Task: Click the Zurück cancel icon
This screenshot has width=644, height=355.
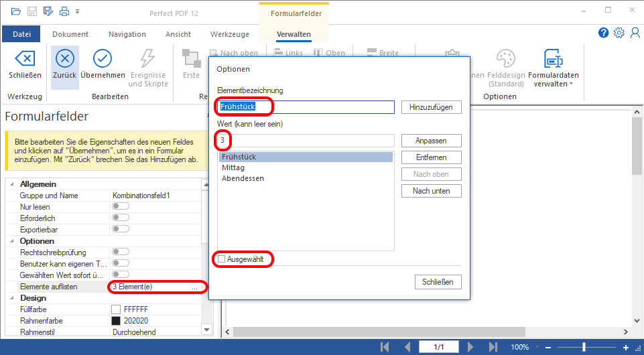Action: click(x=64, y=59)
